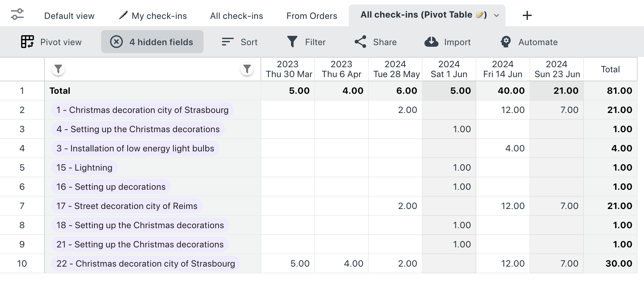Viewport: 644px width, 281px height.
Task: Click the Fri 14 Jun column header
Action: (503, 69)
